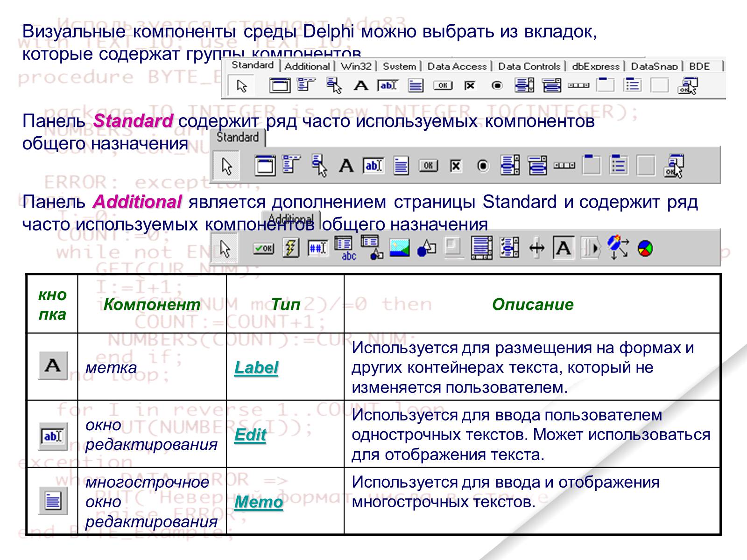Choose the OK Button component in the tabbed palette
Screen dimensions: 747x560
click(443, 85)
